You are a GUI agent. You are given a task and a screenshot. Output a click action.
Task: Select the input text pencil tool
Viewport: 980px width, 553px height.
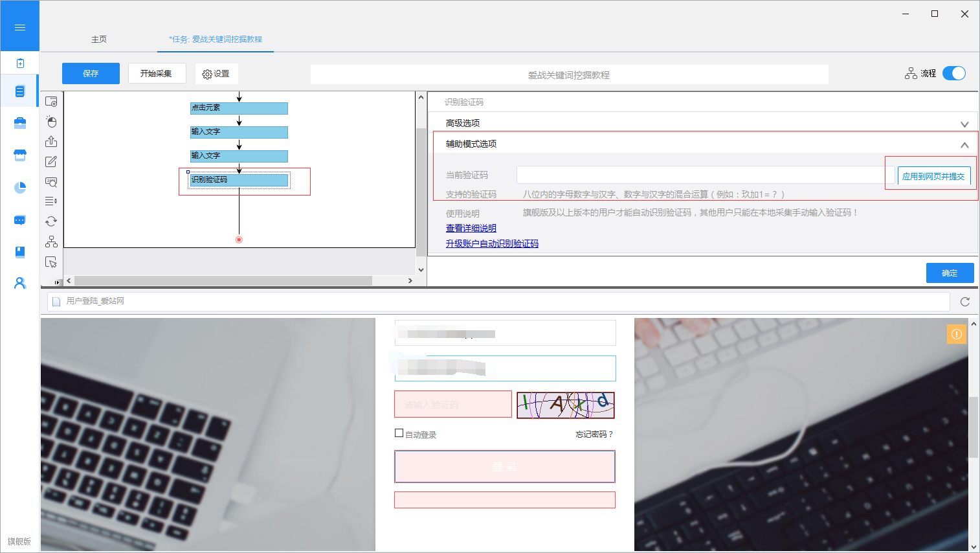point(51,161)
